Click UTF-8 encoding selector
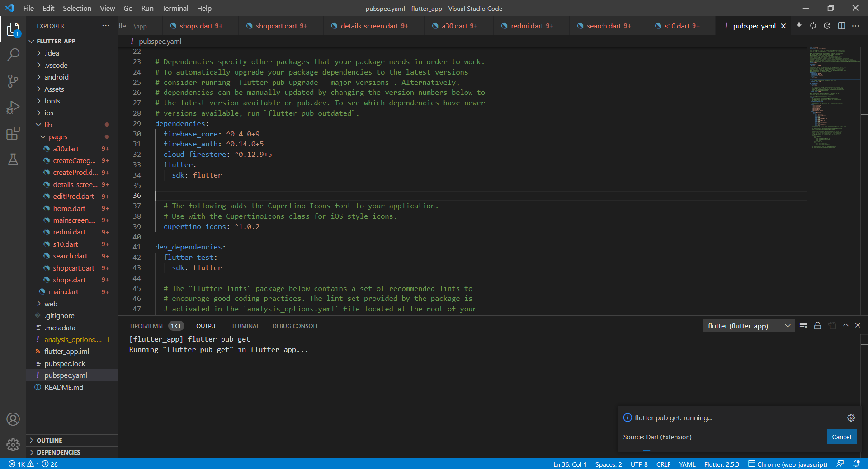This screenshot has height=469, width=868. (x=639, y=464)
